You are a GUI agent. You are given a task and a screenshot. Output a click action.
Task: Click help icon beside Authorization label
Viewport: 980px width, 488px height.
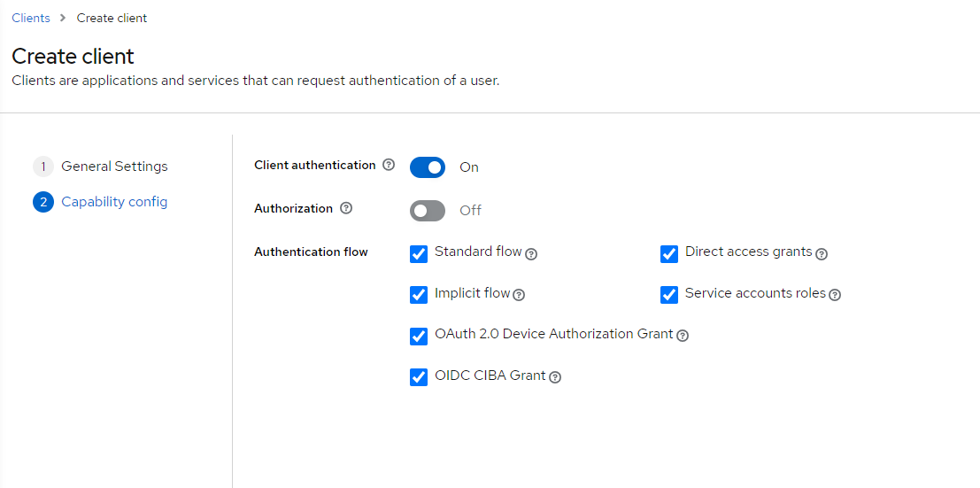pyautogui.click(x=346, y=208)
